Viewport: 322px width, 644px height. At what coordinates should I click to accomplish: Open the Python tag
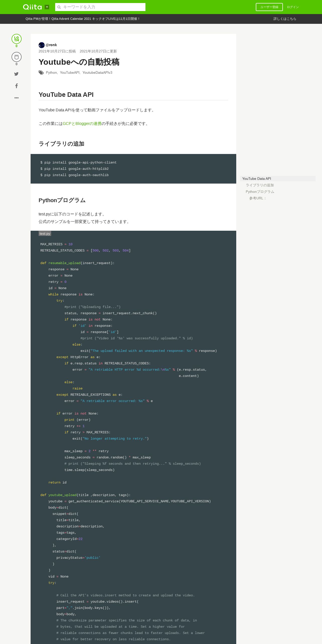51,72
